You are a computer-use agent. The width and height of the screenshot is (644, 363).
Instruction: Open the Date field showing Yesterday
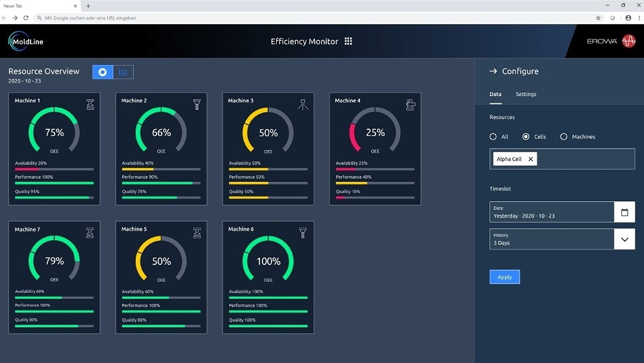551,212
